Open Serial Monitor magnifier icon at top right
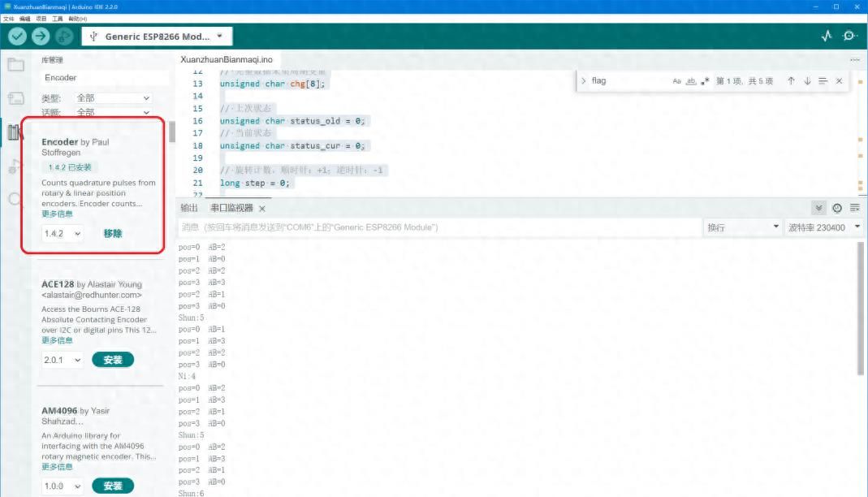Viewport: 868px width, 497px height. 849,36
